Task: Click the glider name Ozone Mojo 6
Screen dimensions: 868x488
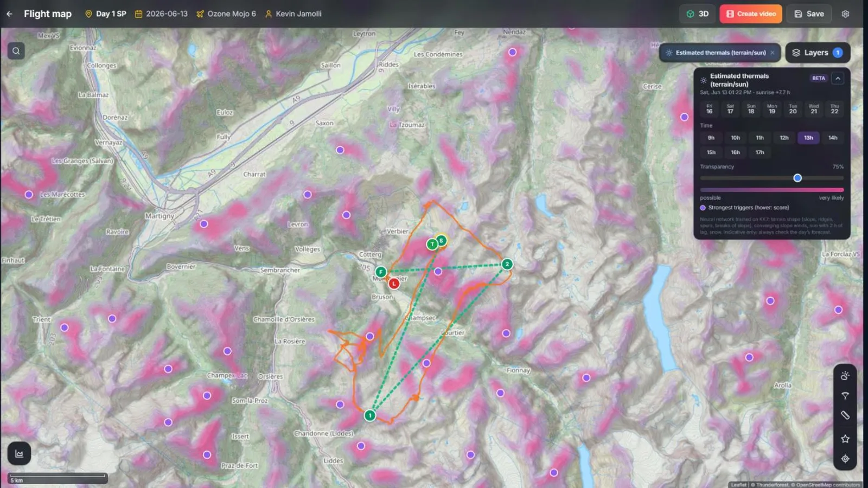Action: (232, 14)
